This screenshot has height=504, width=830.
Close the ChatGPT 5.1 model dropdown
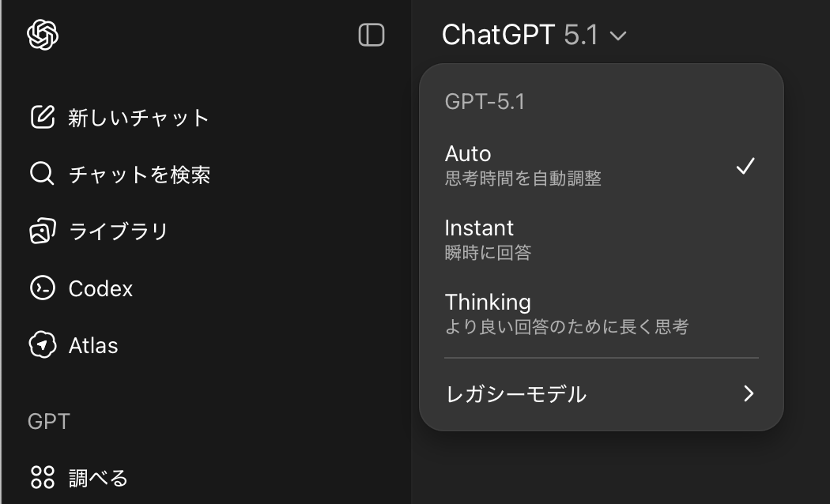pos(534,36)
